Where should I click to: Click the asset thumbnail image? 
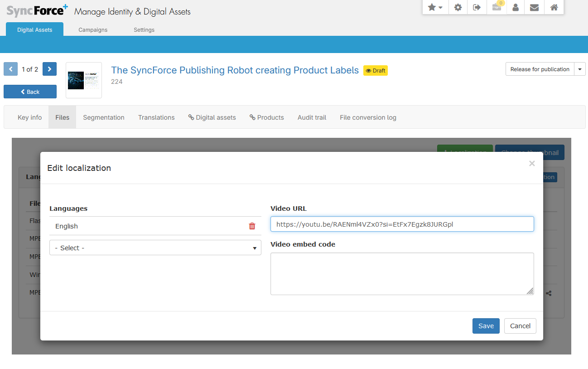coord(84,80)
